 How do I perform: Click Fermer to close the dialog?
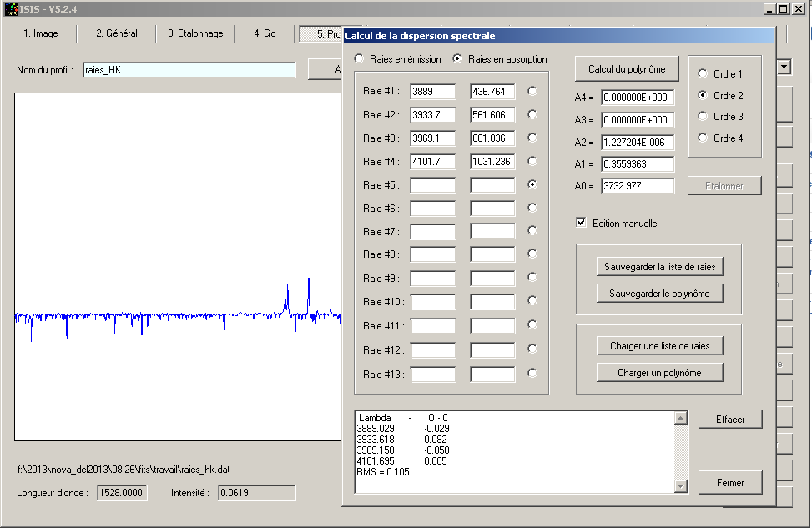729,482
